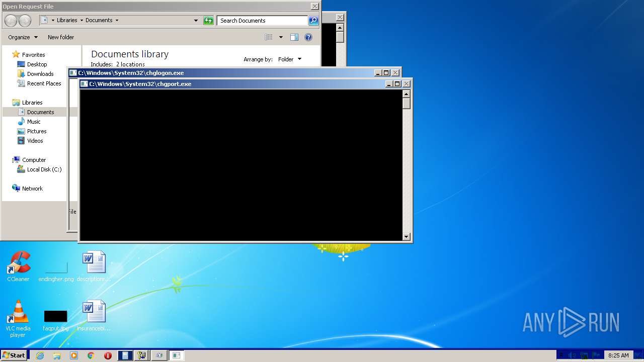This screenshot has height=362, width=644.
Task: Click scroll up arrow in chgport.exe console
Action: click(x=407, y=94)
